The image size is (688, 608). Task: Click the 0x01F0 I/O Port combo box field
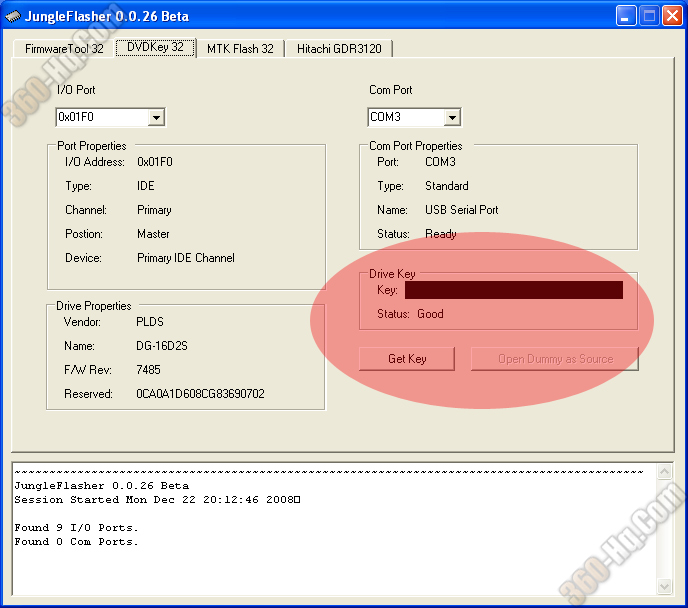click(111, 117)
